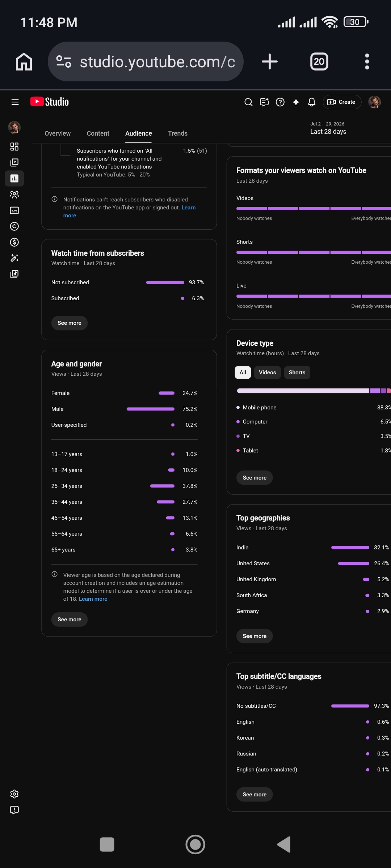The height and width of the screenshot is (868, 391).
Task: Open the notifications bell icon
Action: (x=312, y=102)
